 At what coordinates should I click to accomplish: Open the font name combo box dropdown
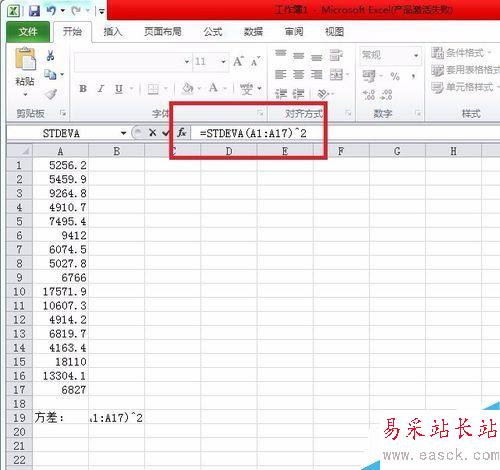(187, 62)
